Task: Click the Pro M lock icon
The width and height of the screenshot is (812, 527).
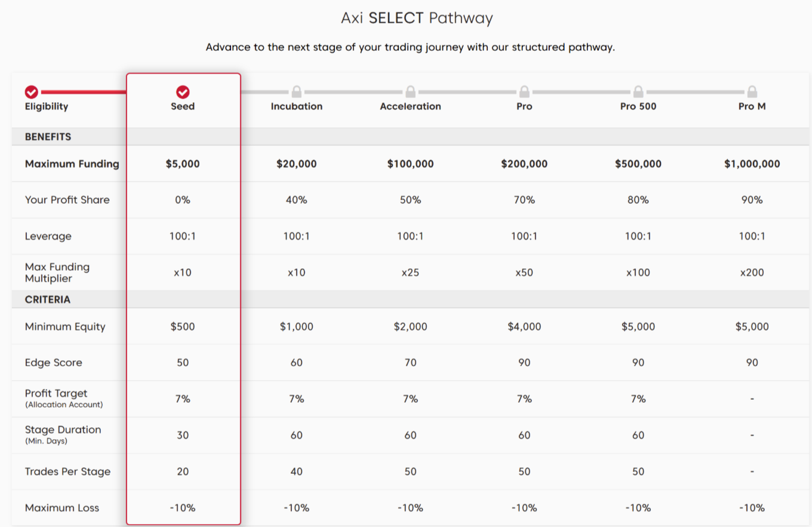Action: click(752, 92)
